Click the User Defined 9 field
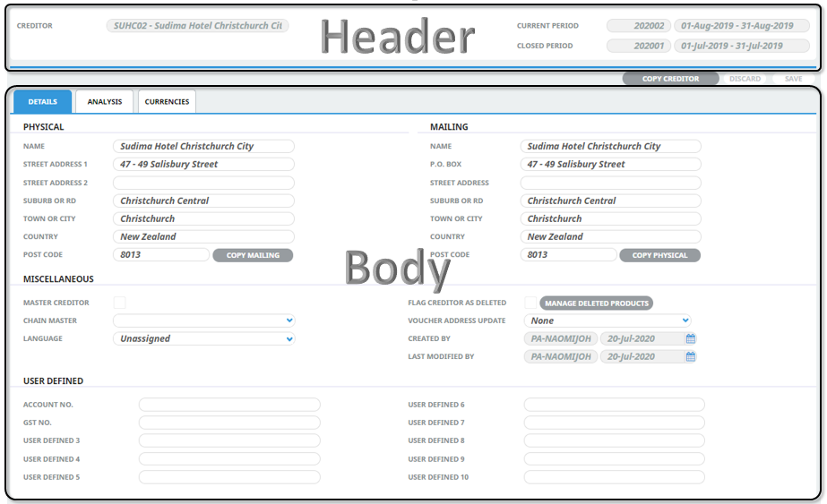This screenshot has width=827, height=504. tap(615, 459)
